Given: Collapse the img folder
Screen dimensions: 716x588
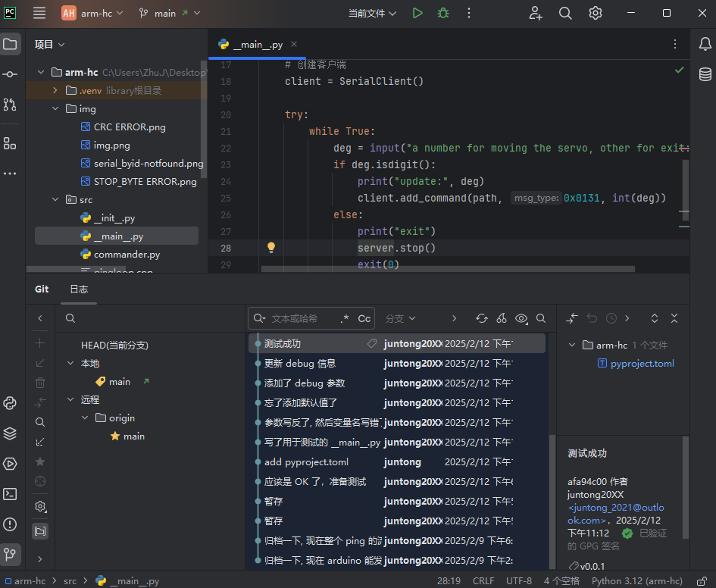Looking at the screenshot, I should point(55,108).
